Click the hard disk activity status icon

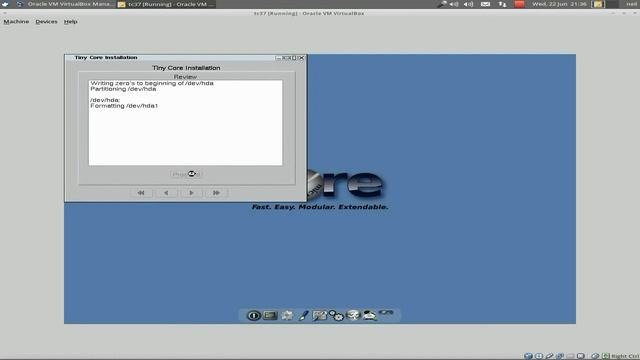coord(528,356)
